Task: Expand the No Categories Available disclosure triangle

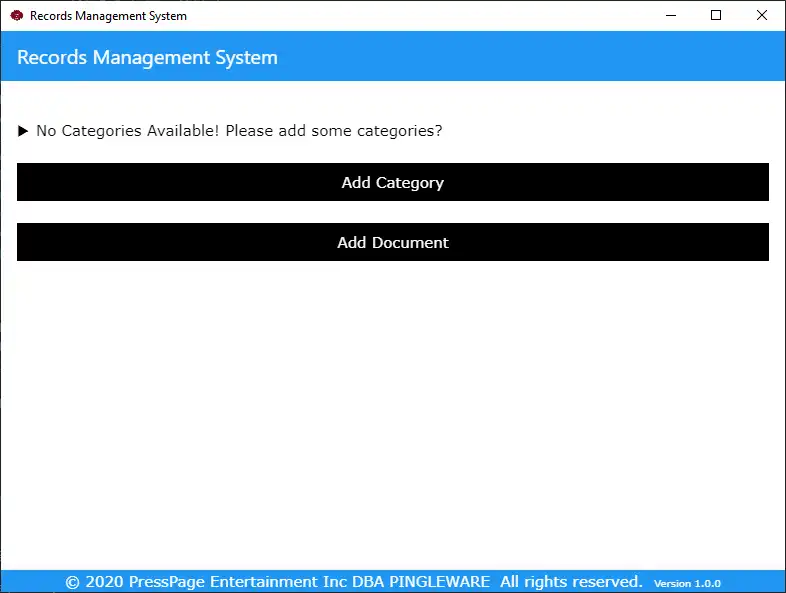Action: [x=23, y=131]
